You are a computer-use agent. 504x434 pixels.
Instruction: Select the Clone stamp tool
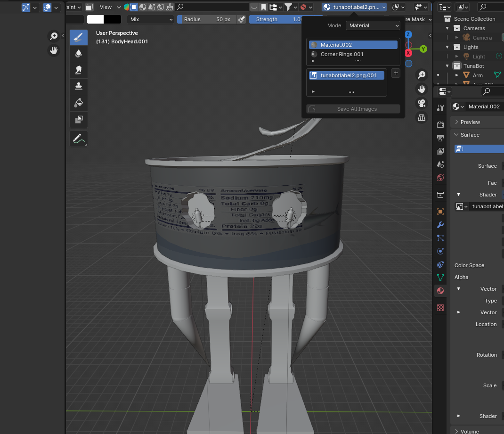79,87
